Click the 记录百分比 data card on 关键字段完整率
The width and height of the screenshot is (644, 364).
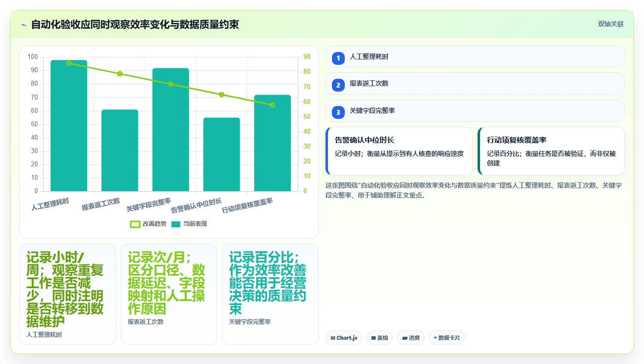click(x=270, y=294)
